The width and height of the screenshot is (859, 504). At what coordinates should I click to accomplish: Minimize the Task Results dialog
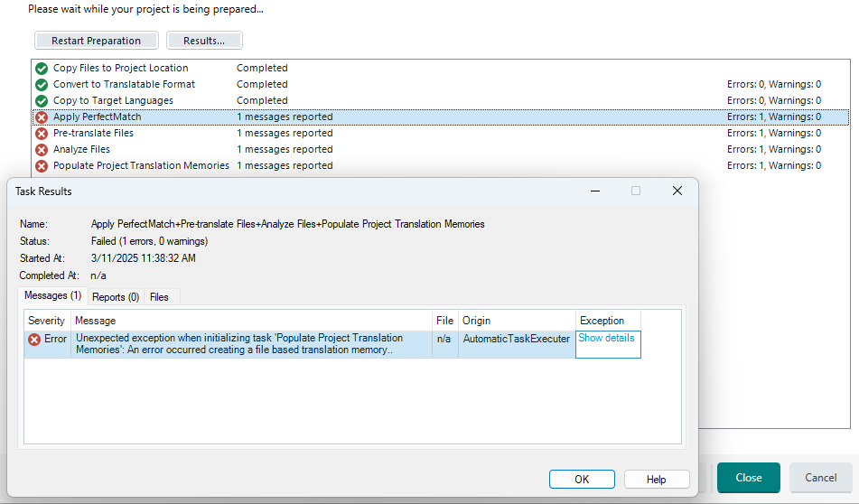point(595,191)
